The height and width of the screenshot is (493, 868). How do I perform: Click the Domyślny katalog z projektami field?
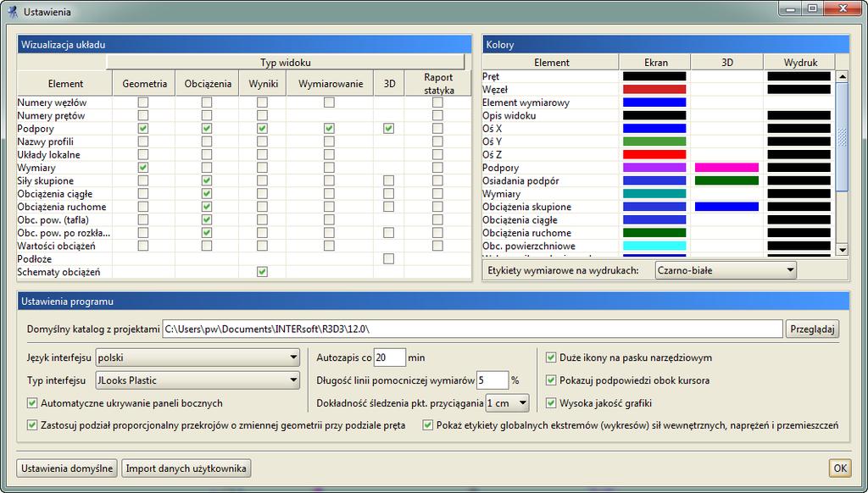pyautogui.click(x=472, y=329)
